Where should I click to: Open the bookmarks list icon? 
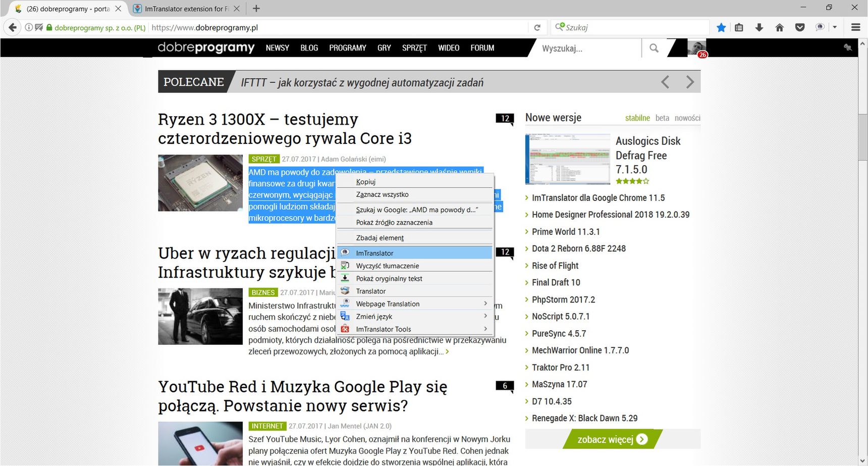click(739, 27)
